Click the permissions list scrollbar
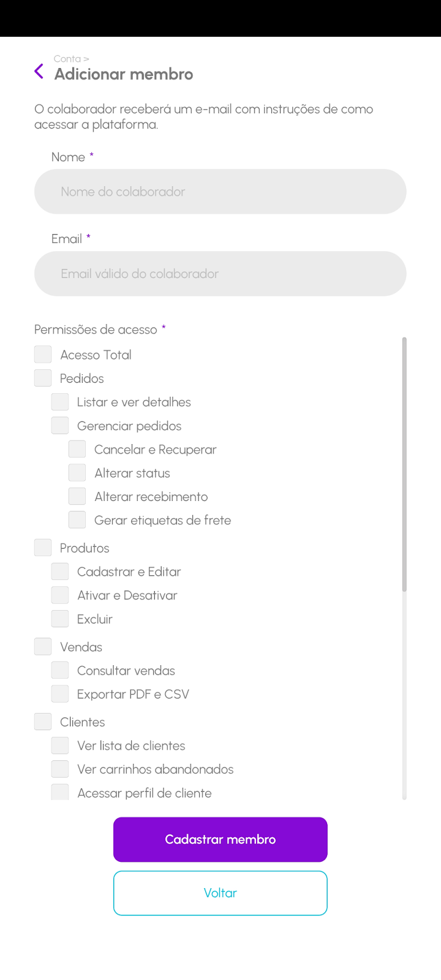Screen dimensions: 441x980 pyautogui.click(x=404, y=464)
